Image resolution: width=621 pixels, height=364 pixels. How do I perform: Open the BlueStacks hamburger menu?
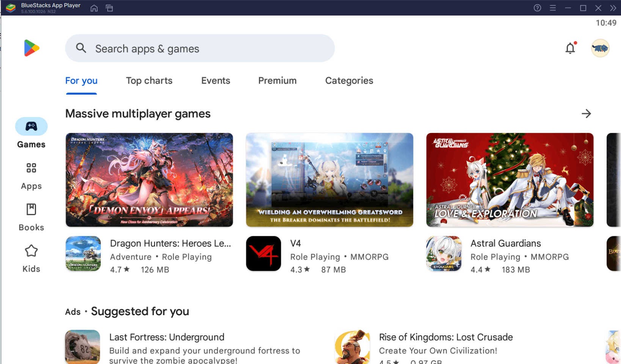[553, 8]
